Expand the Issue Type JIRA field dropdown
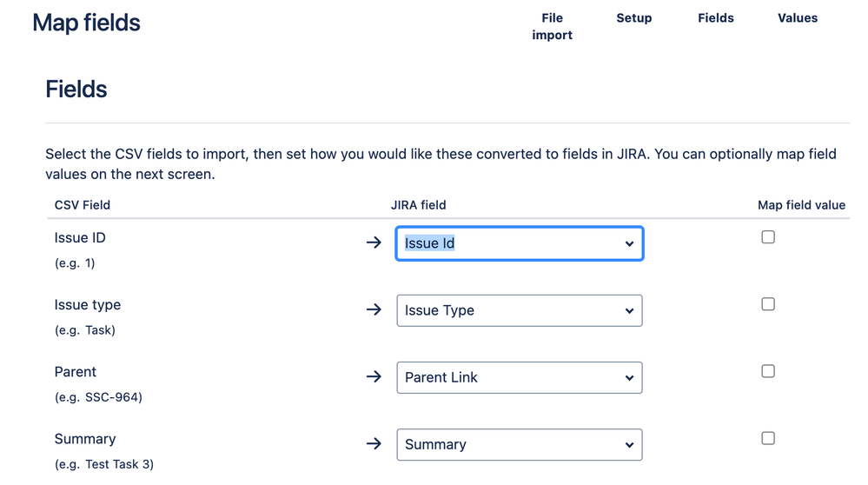 (x=520, y=310)
